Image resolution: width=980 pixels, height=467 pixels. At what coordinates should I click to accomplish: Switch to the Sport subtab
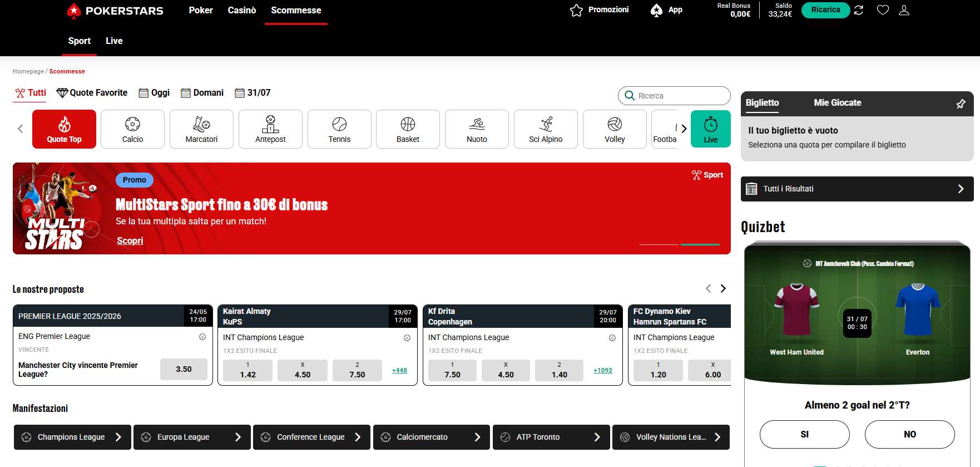[x=79, y=41]
